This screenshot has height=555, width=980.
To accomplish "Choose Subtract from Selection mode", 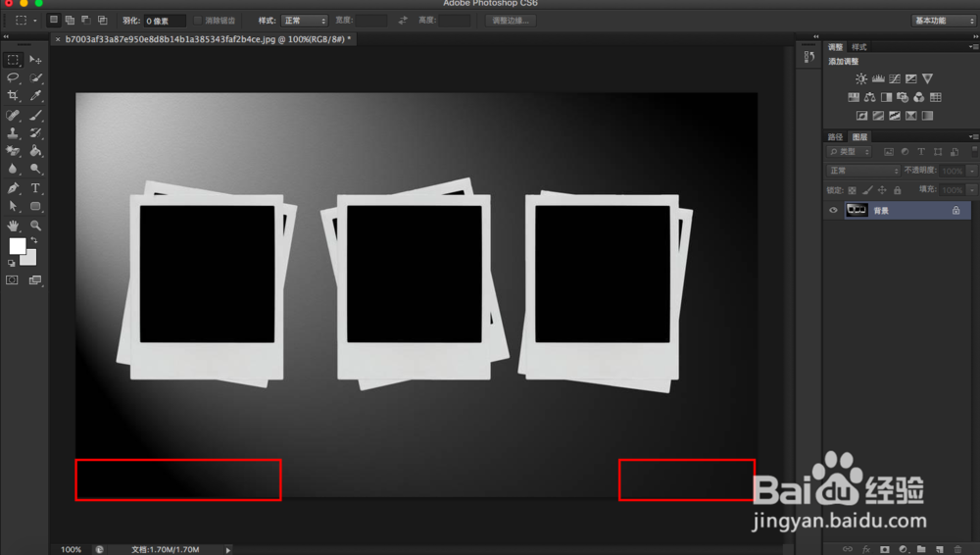I will pyautogui.click(x=86, y=20).
